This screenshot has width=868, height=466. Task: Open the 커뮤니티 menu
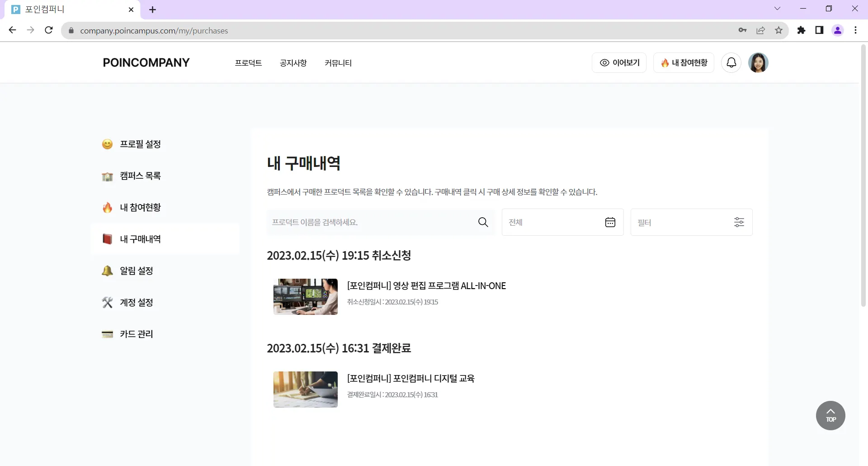[338, 63]
